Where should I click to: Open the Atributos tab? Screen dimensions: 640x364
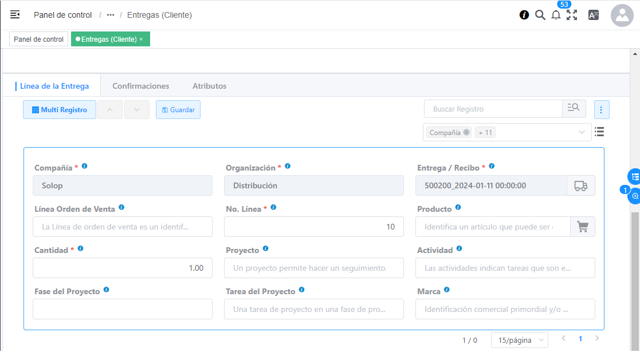point(209,86)
